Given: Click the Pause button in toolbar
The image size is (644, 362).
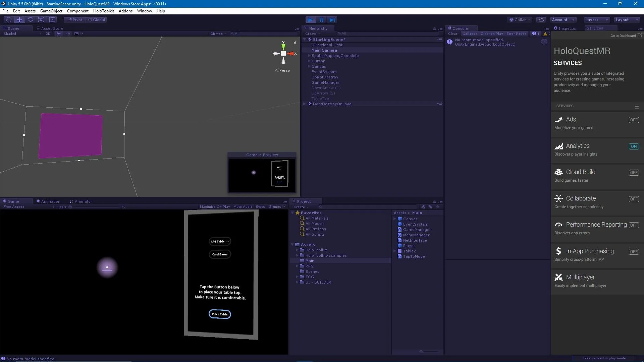Looking at the screenshot, I should tap(321, 20).
